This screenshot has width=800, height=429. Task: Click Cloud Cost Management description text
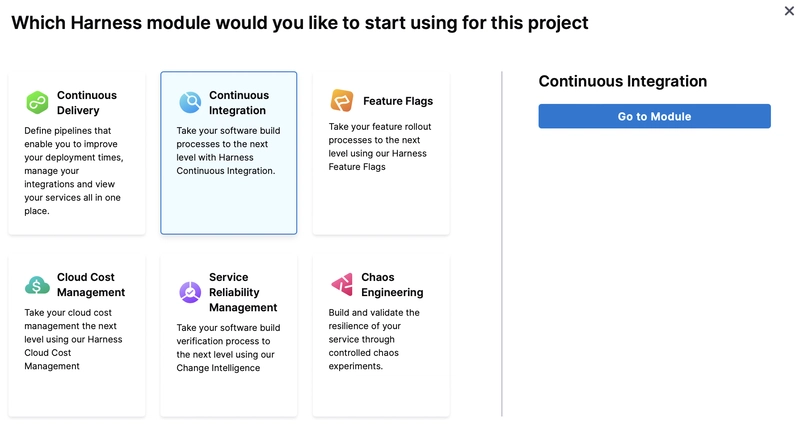[73, 339]
